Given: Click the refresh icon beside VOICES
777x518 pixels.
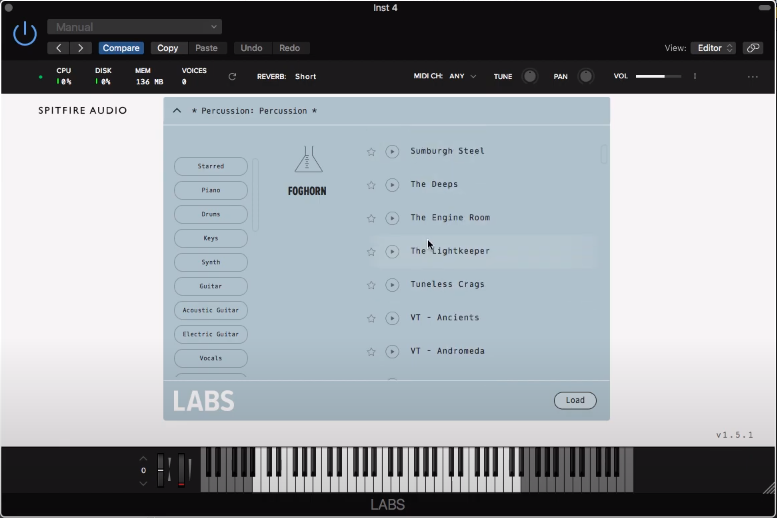Looking at the screenshot, I should click(x=232, y=76).
